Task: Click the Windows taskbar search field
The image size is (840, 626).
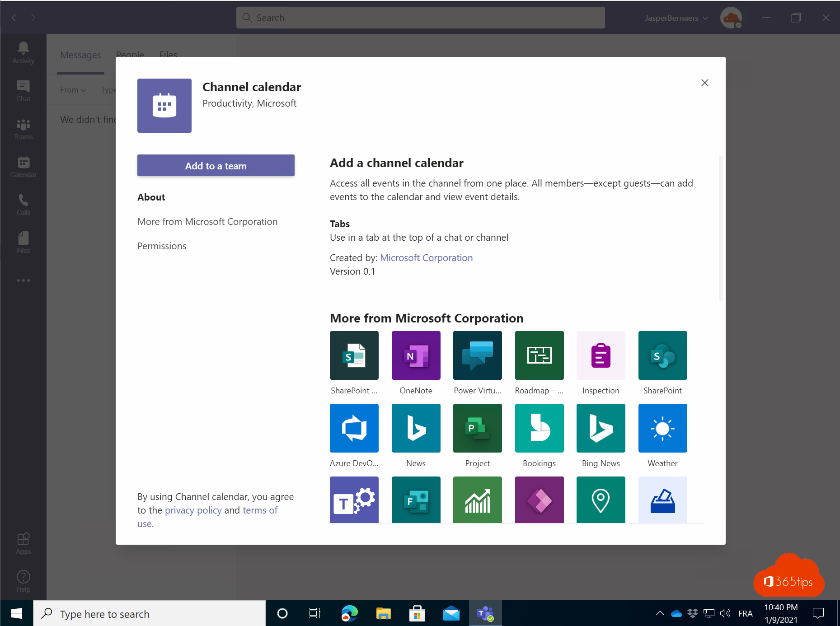Action: (x=150, y=613)
